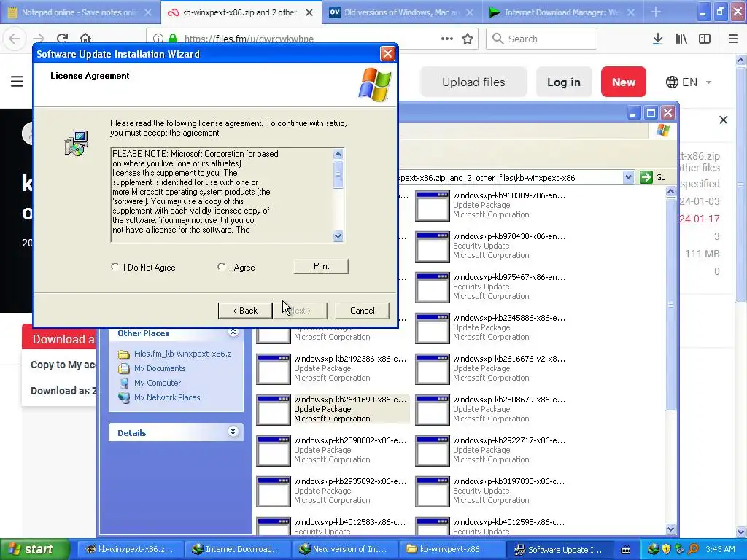Reload the current page
This screenshot has height=560, width=747.
(62, 39)
